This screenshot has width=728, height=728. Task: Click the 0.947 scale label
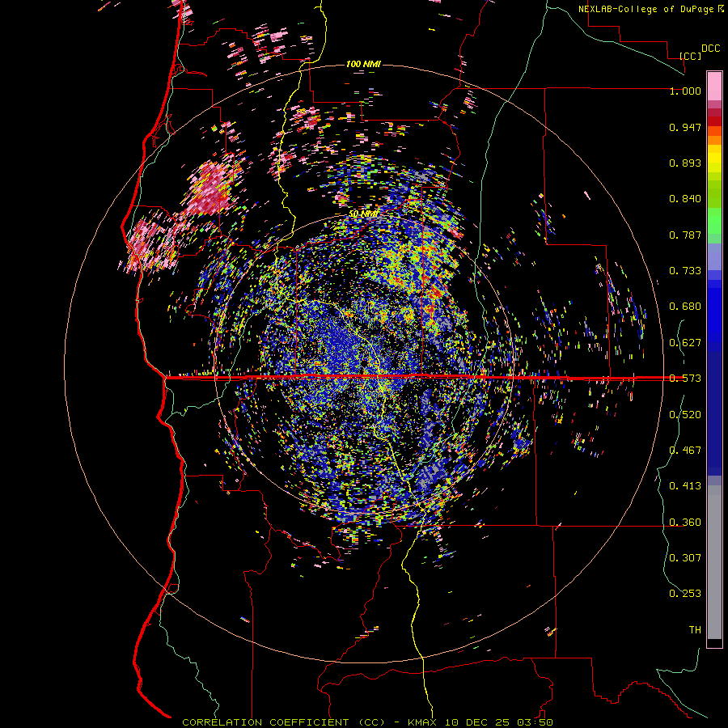(x=685, y=127)
